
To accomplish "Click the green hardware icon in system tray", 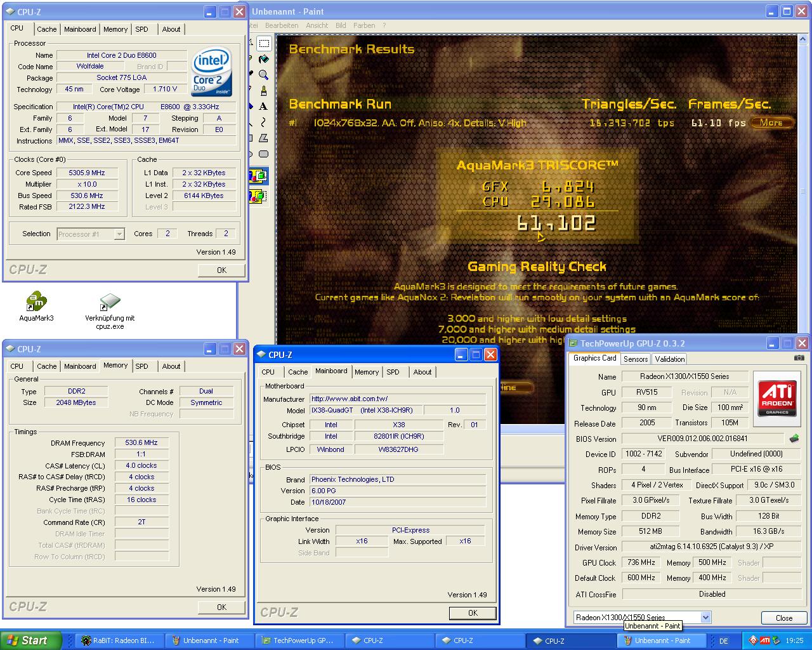I will click(x=777, y=640).
